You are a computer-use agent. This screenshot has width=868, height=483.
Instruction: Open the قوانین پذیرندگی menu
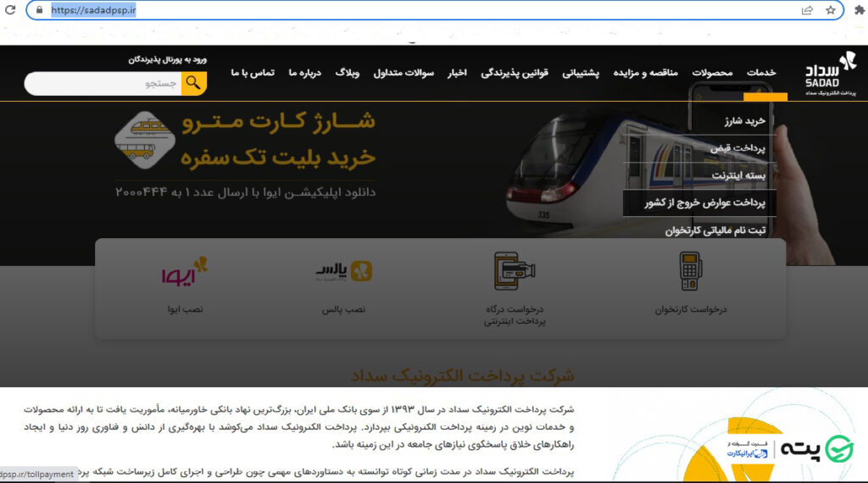[515, 73]
